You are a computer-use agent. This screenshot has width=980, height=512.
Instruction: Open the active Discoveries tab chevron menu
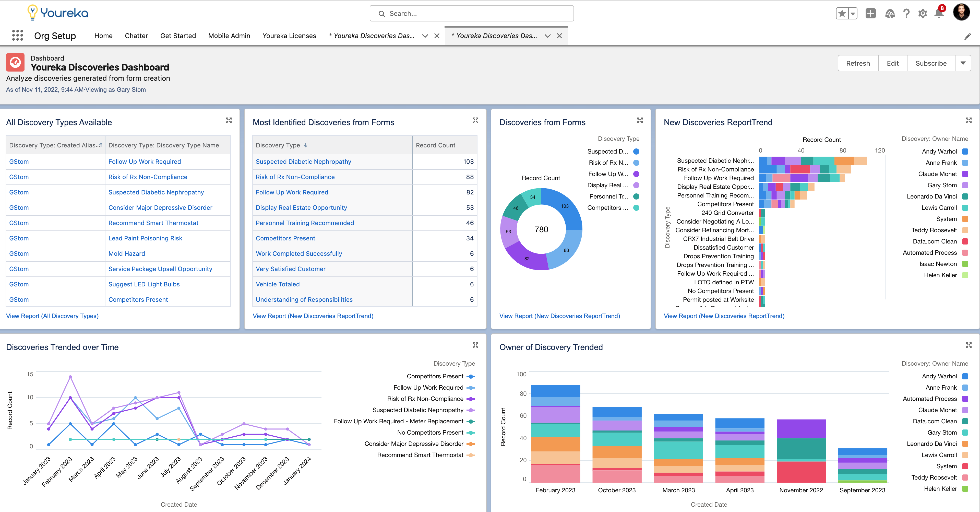point(547,36)
